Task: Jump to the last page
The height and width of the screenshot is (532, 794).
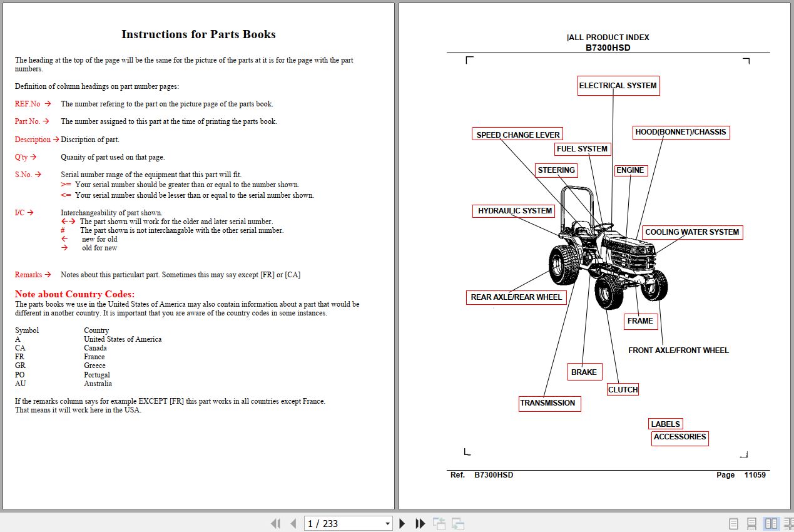Action: 420,523
